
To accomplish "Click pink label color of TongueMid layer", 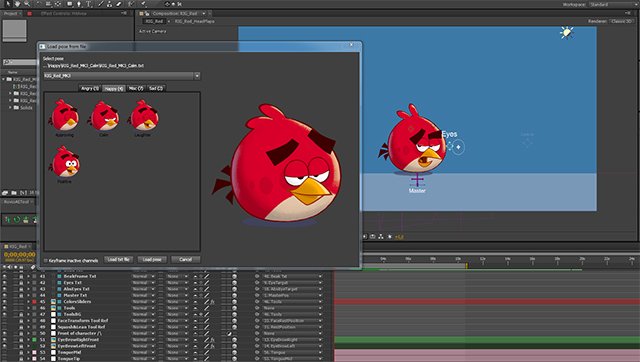I will (34, 352).
